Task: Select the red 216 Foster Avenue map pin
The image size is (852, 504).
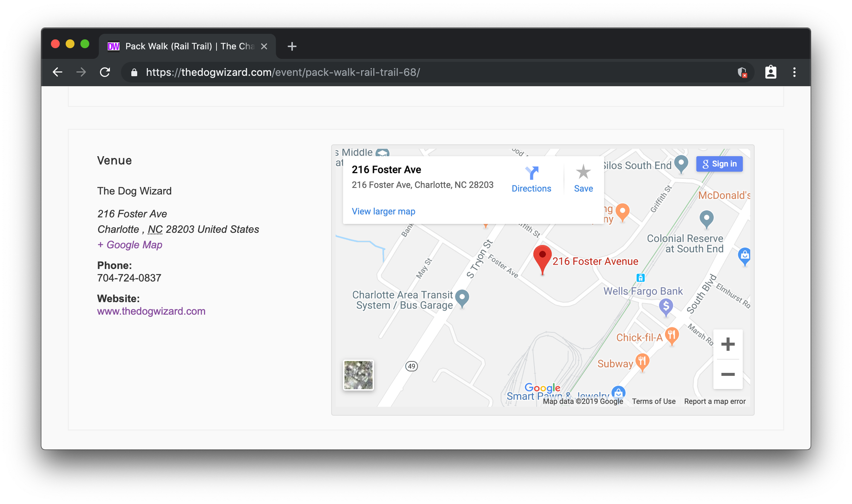Action: 542,258
